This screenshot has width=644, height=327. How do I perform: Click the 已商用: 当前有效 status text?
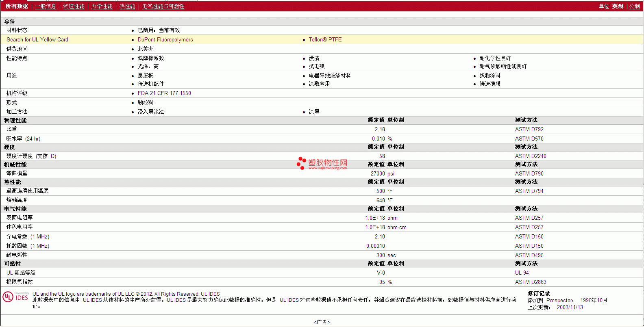[159, 30]
